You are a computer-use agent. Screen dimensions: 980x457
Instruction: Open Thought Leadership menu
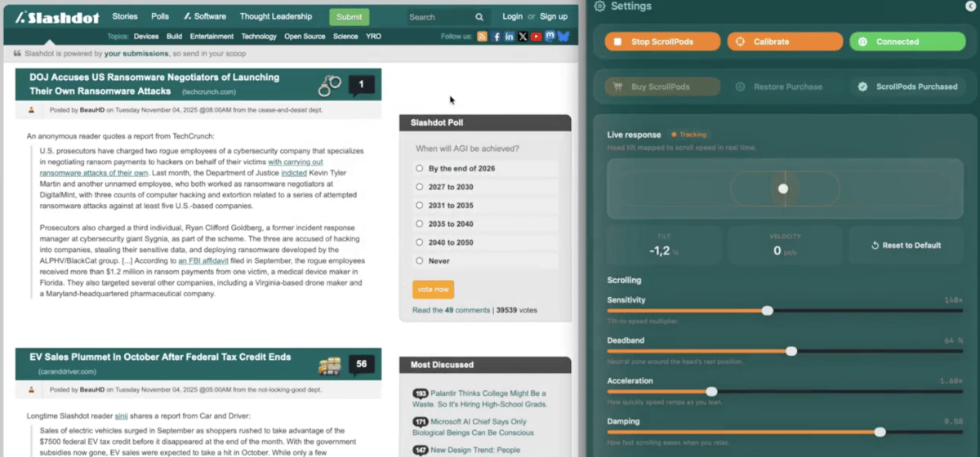click(275, 16)
